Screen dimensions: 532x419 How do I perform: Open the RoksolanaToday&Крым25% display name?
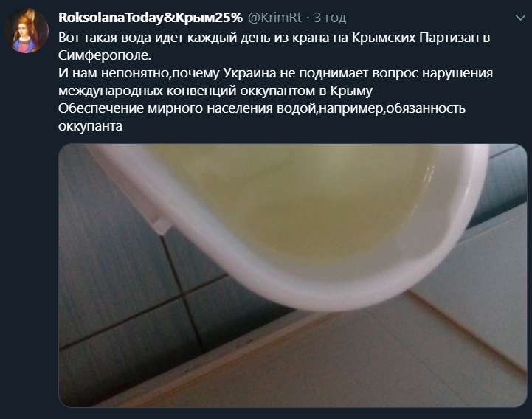click(151, 18)
